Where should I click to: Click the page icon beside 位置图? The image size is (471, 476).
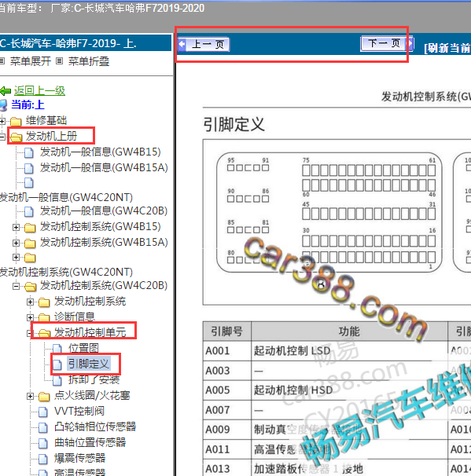click(x=57, y=349)
